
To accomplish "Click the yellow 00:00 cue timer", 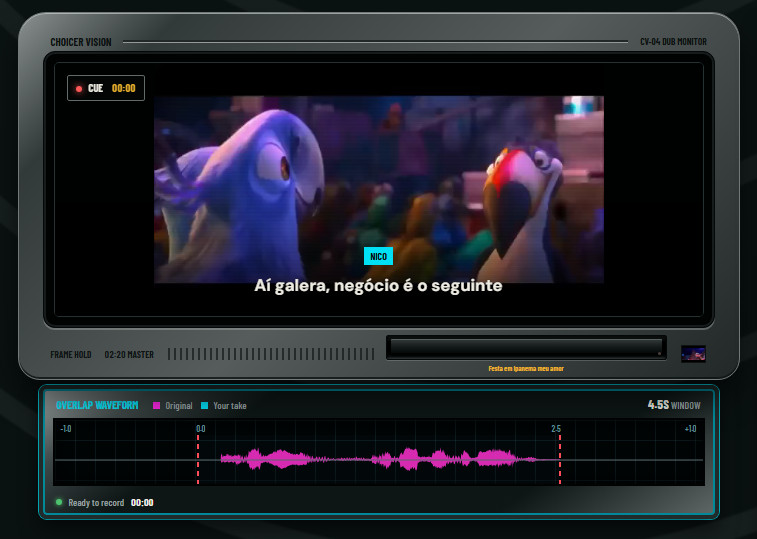I will coord(124,88).
